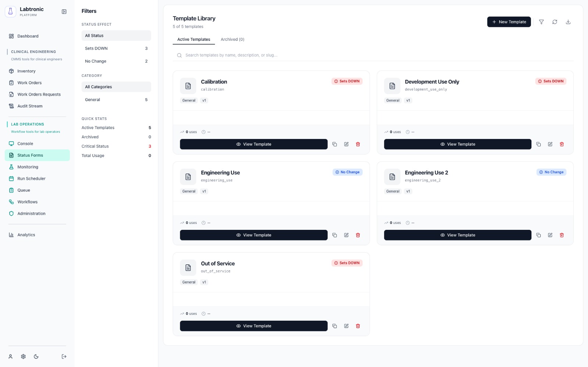Screen dimensions: 588x367
Task: Collapse the sidebar with the panel toggle
Action: click(x=64, y=12)
